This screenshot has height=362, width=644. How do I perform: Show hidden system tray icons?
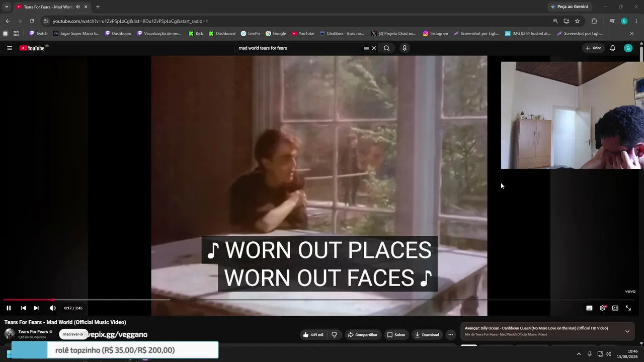(579, 354)
